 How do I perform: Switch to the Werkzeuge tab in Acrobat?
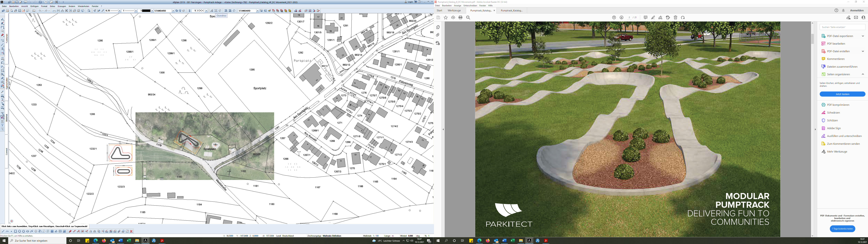point(454,11)
